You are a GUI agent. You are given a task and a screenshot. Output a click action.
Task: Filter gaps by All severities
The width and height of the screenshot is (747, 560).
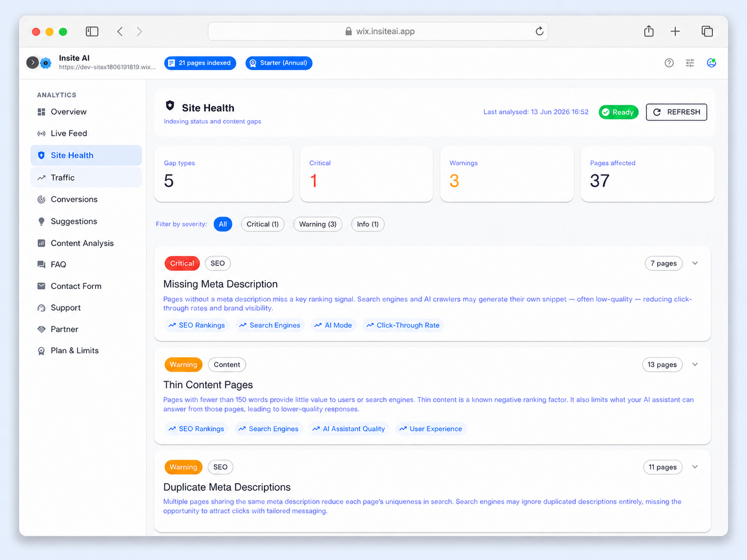click(x=223, y=224)
